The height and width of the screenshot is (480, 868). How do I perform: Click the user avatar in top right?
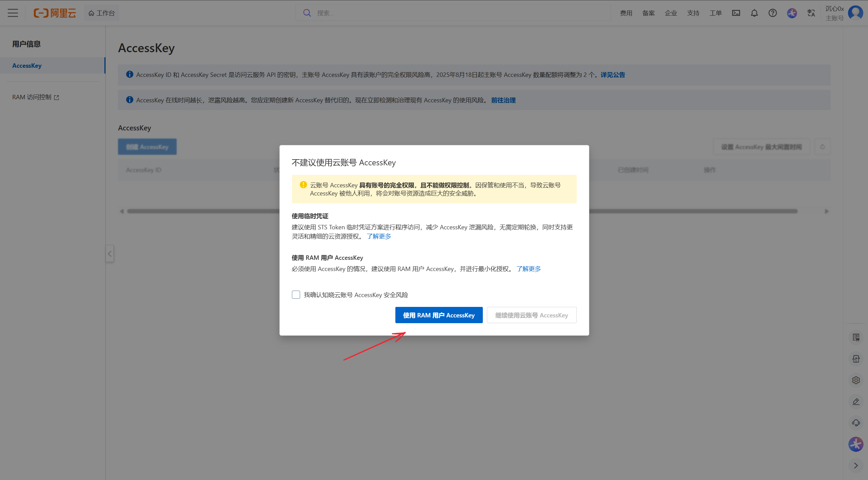(855, 13)
